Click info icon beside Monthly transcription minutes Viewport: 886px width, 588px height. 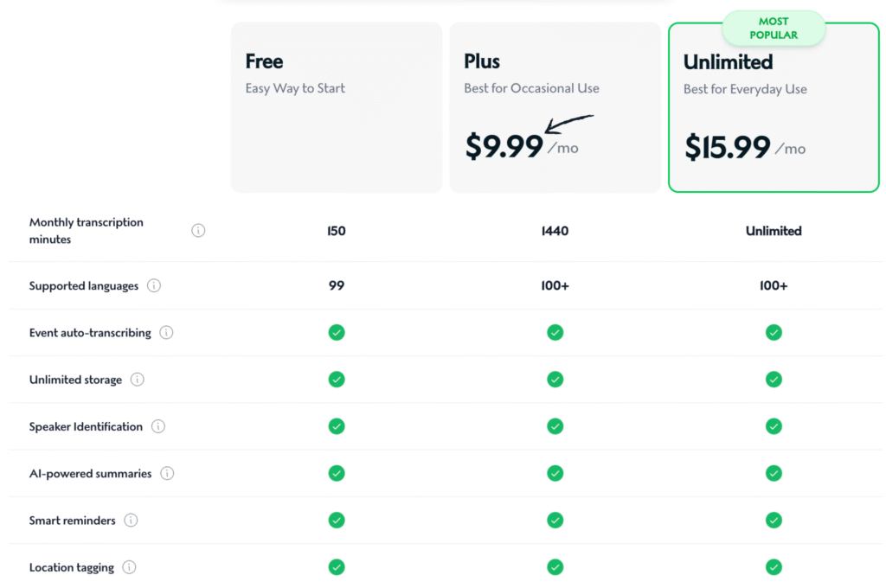198,231
